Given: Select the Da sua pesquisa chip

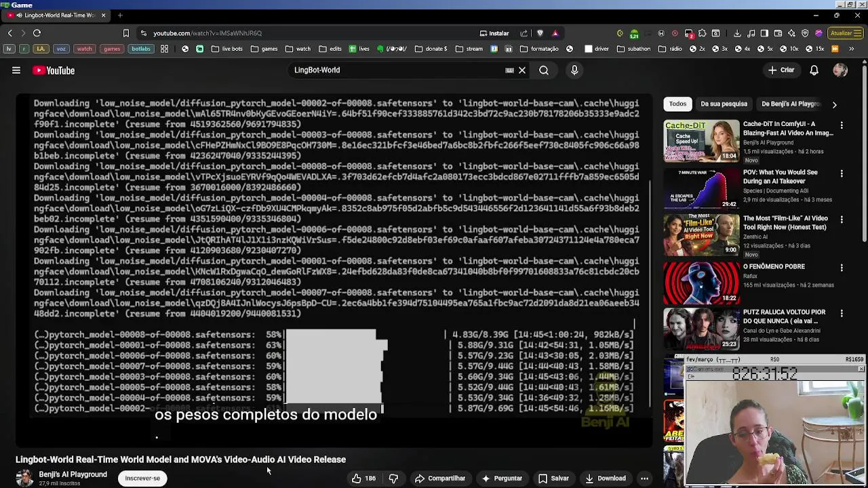Looking at the screenshot, I should click(724, 104).
